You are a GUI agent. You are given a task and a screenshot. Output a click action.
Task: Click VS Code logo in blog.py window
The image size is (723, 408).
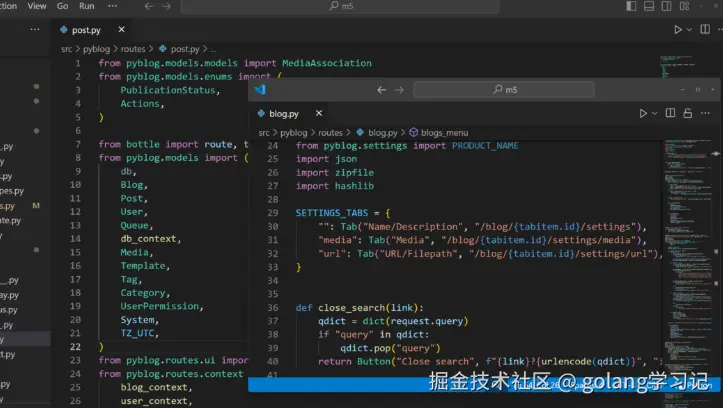260,89
